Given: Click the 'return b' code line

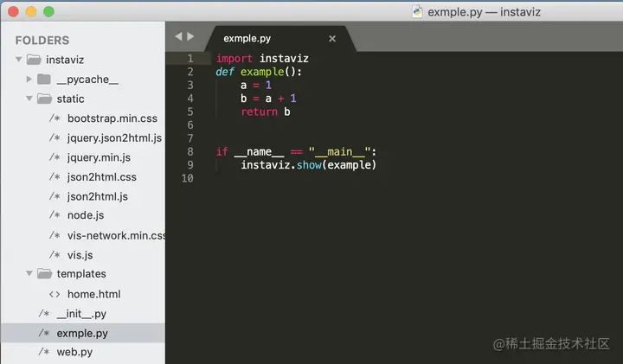Looking at the screenshot, I should tap(266, 112).
